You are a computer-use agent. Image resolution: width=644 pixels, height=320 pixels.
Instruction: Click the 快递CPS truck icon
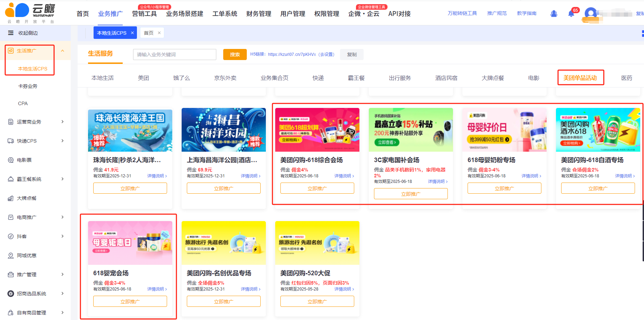[11, 141]
